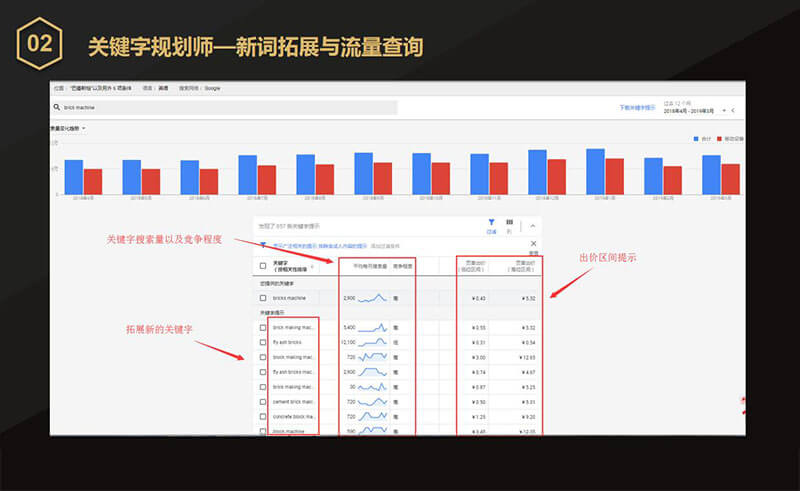
Task: Click the competition column header
Action: 403,266
